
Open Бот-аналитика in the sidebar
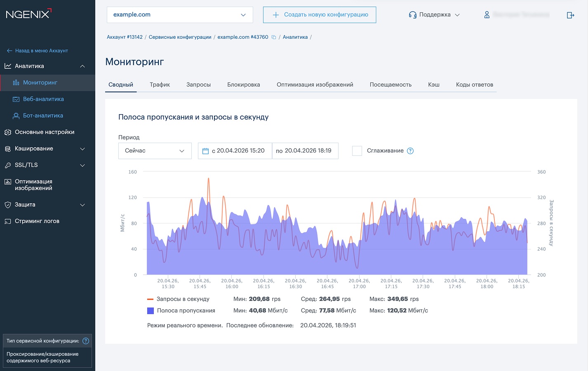click(x=43, y=115)
